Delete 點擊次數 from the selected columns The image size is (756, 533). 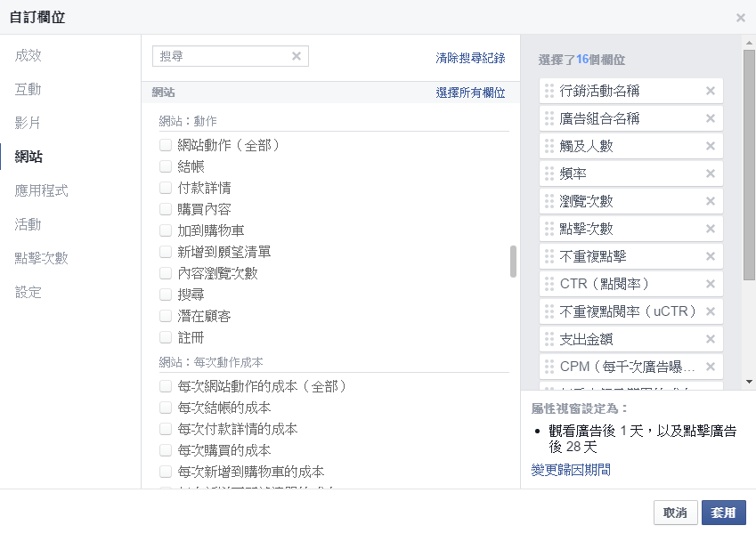coord(710,229)
